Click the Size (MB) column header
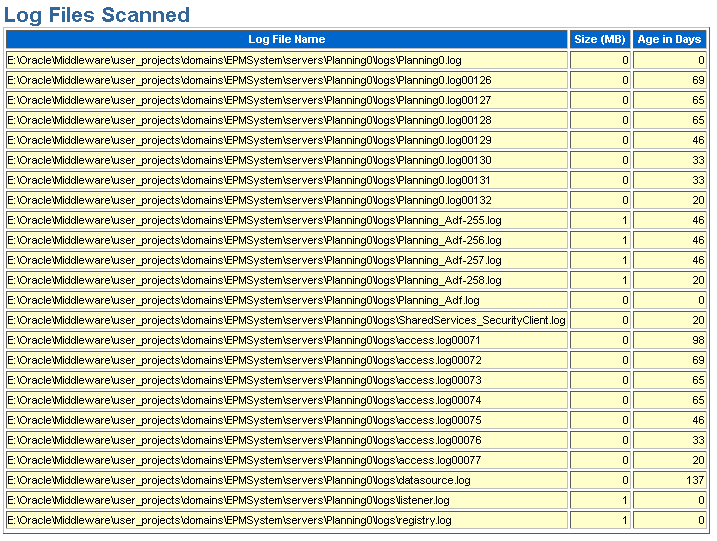This screenshot has width=717, height=541. coord(599,39)
